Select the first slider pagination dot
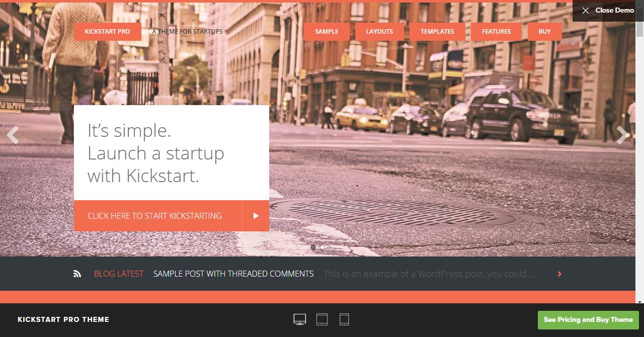The height and width of the screenshot is (337, 644). click(x=313, y=247)
